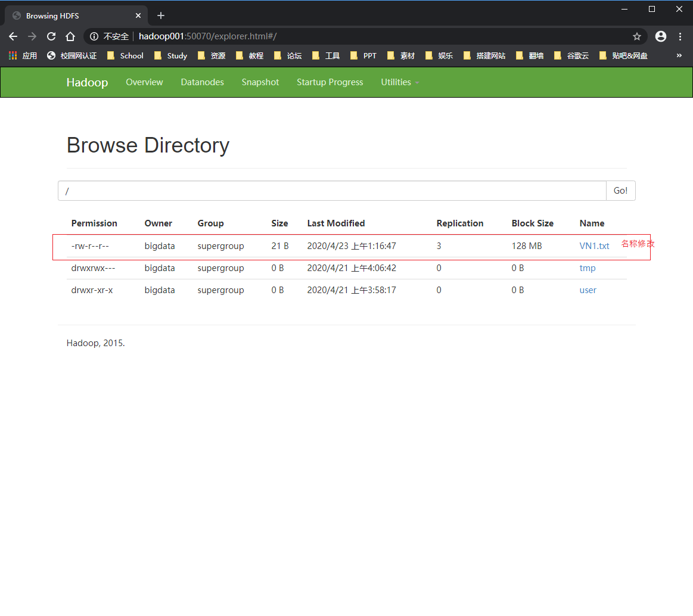The image size is (693, 616).
Task: Open the 搭建网站 bookmark folder
Action: [x=484, y=55]
